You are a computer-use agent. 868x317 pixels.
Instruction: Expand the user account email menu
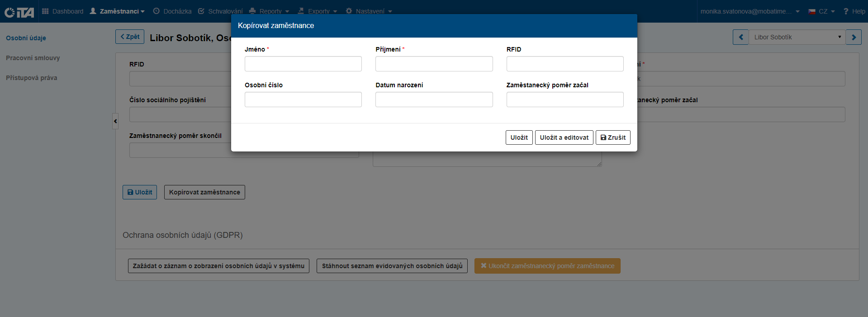pyautogui.click(x=750, y=11)
